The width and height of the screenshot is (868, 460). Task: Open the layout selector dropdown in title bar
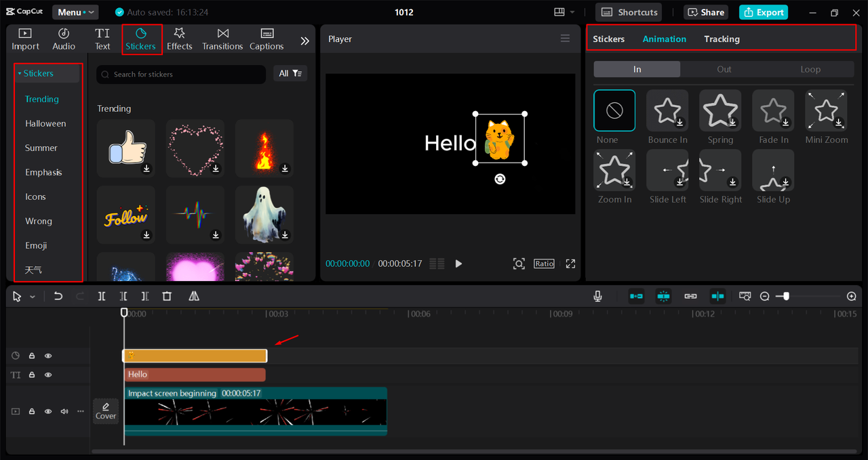(564, 12)
